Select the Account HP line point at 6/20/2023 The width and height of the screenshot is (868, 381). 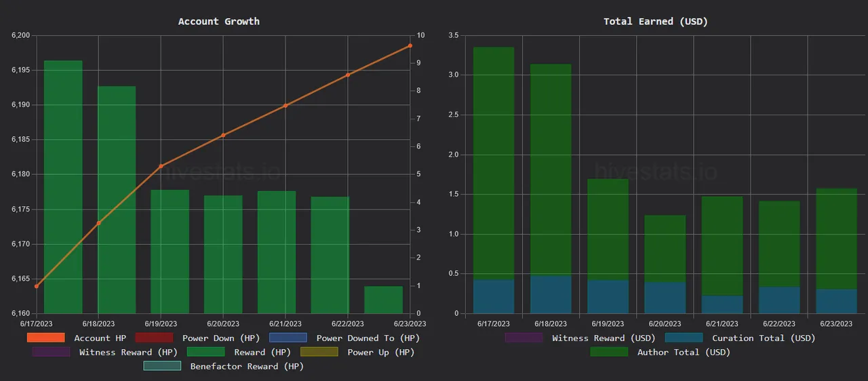coord(223,135)
